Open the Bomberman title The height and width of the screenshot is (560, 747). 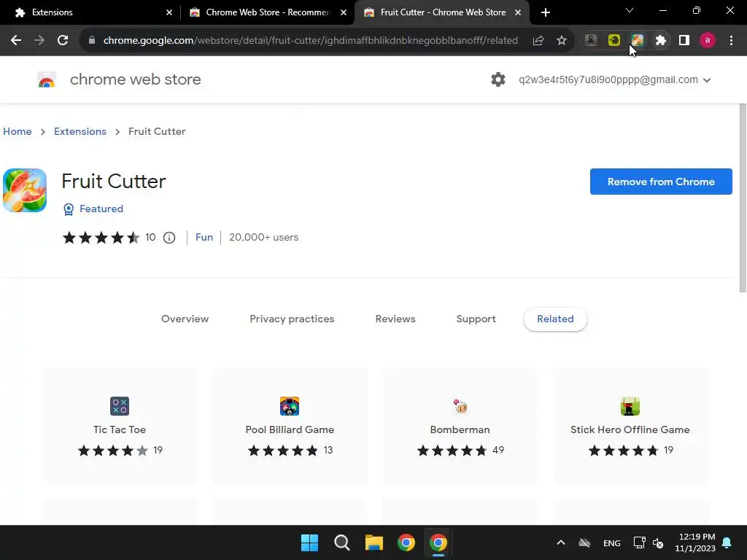[460, 429]
